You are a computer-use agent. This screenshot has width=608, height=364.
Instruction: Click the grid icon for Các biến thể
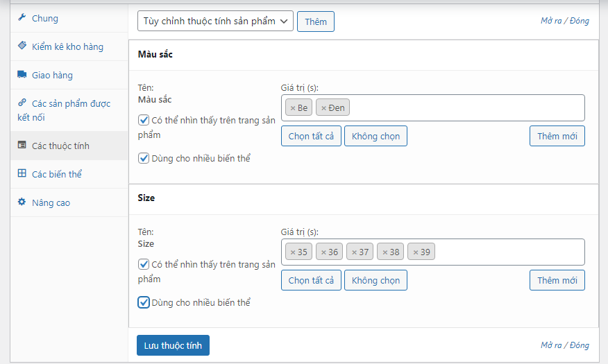(x=22, y=174)
